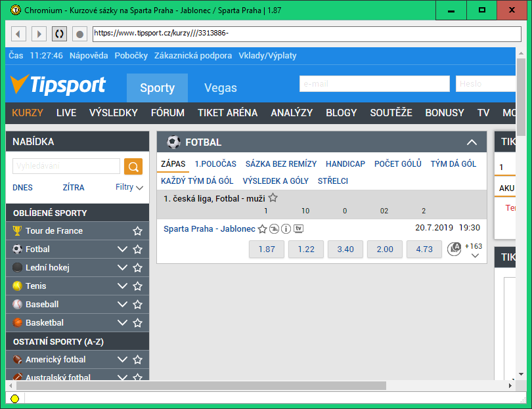Expand the Baseball category chevron
Screen dimensions: 532x409
(122, 304)
